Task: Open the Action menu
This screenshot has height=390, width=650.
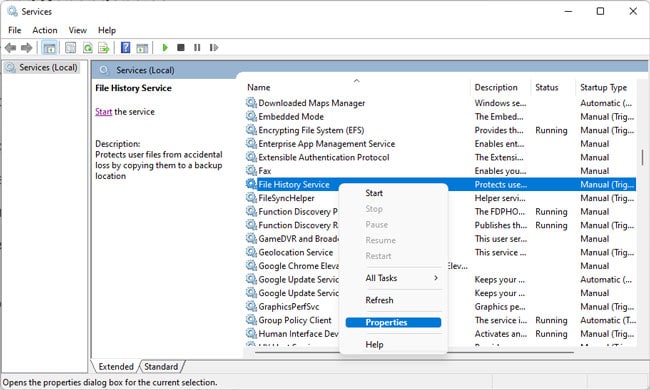Action: click(45, 30)
